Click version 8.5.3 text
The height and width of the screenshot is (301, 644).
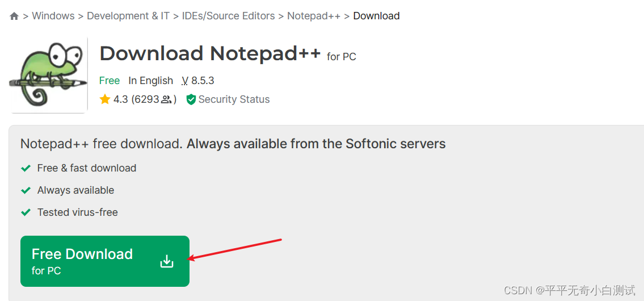click(x=203, y=81)
